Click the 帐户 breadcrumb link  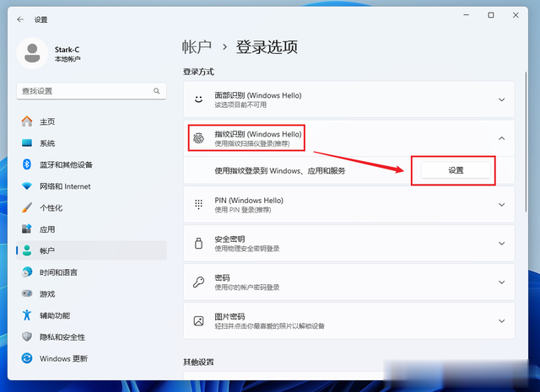click(x=197, y=47)
